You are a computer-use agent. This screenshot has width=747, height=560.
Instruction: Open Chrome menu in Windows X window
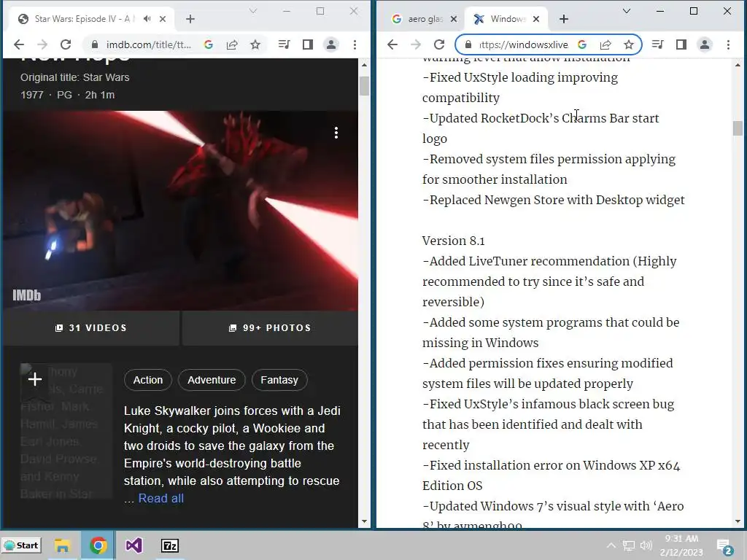(729, 44)
